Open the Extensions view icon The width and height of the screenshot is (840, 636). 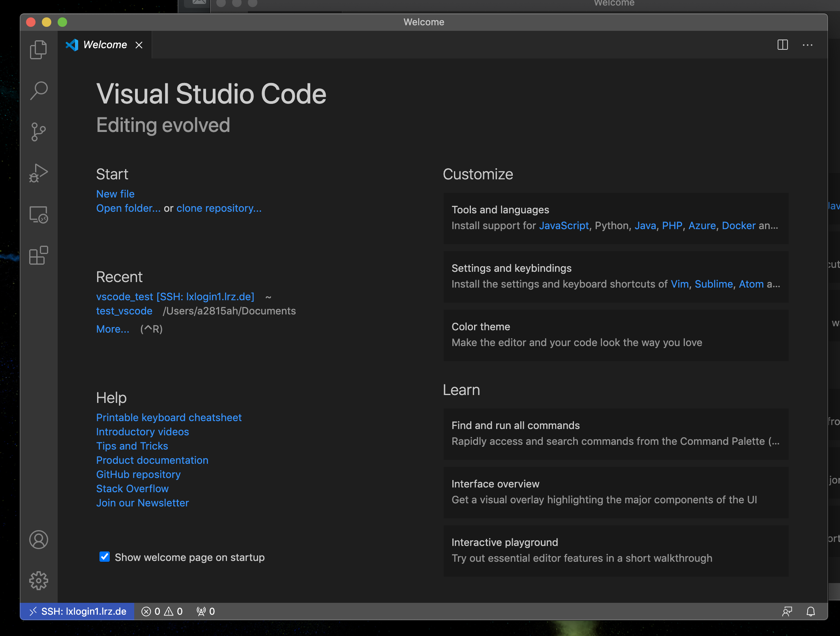pyautogui.click(x=38, y=256)
